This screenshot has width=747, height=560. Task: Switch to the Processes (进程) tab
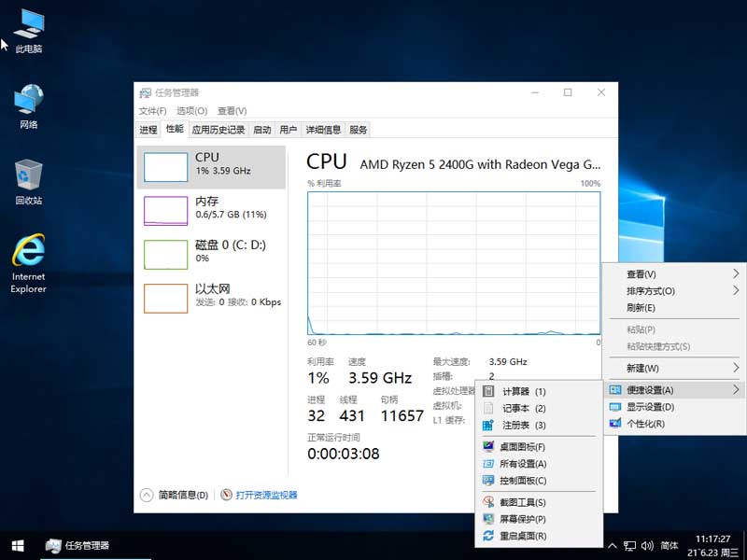148,130
